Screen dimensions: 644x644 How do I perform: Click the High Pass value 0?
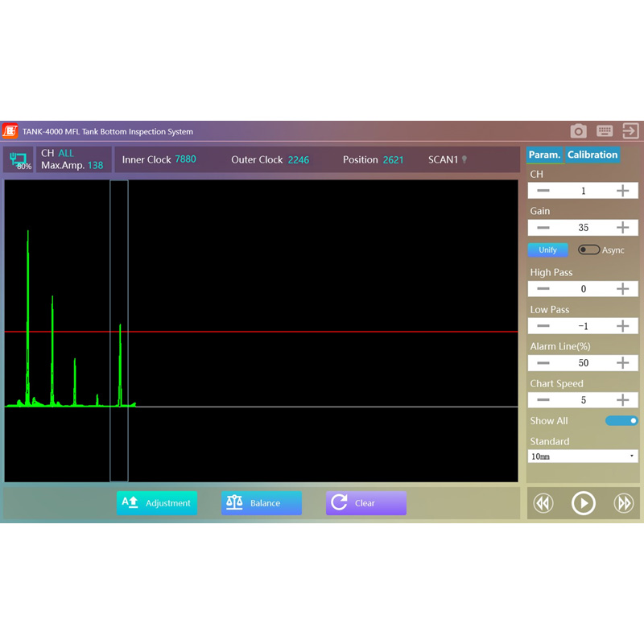(x=583, y=289)
